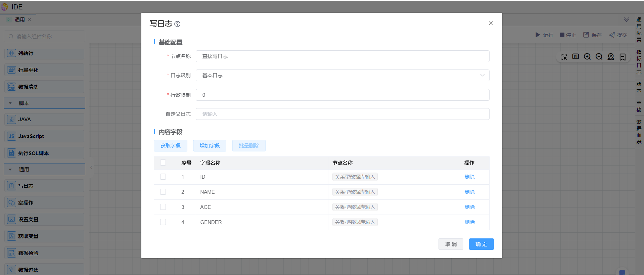The height and width of the screenshot is (275, 644).
Task: Click the zoom out canvas icon
Action: pyautogui.click(x=599, y=57)
